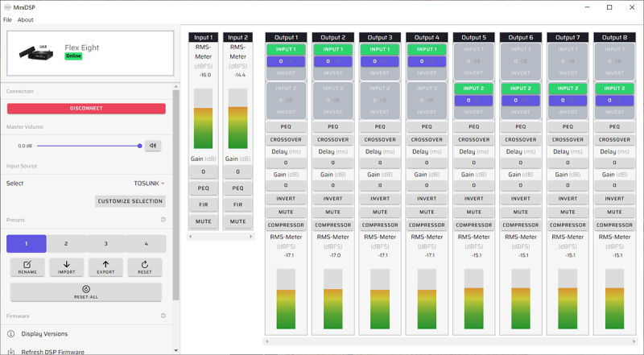
Task: Open the File menu
Action: (x=7, y=19)
